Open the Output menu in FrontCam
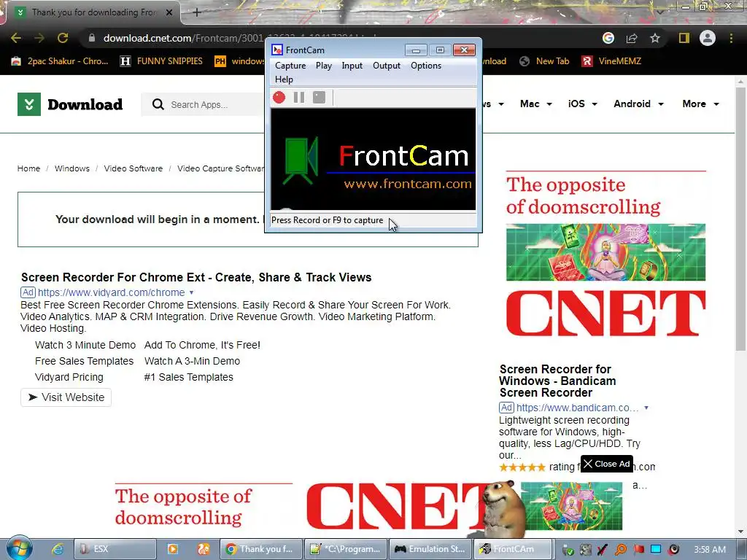Image resolution: width=747 pixels, height=560 pixels. [387, 66]
